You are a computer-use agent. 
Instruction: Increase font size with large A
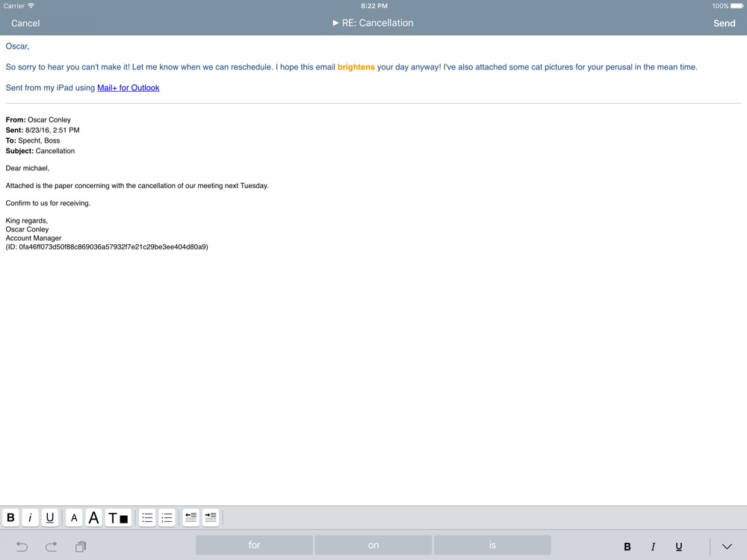pos(94,517)
